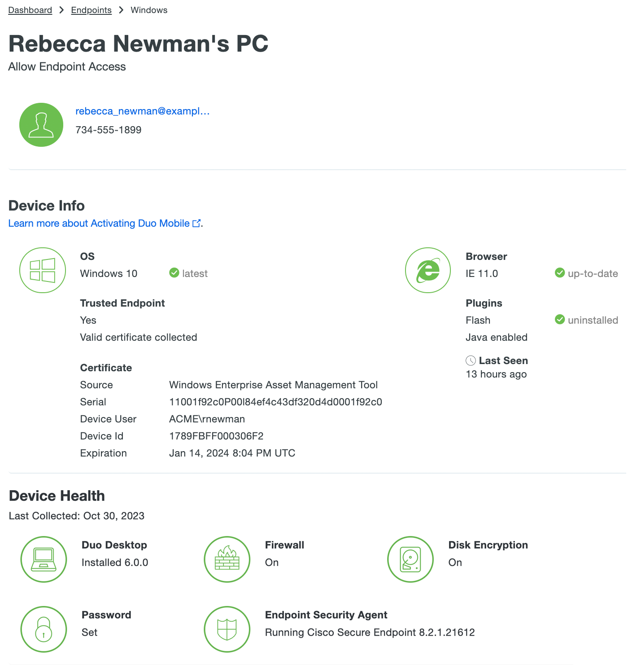Click the Valid certificate collected text

coord(139,337)
